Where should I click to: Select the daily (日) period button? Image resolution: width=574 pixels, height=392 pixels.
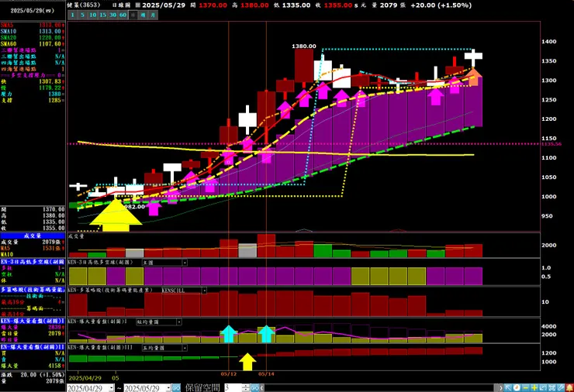pyautogui.click(x=133, y=15)
